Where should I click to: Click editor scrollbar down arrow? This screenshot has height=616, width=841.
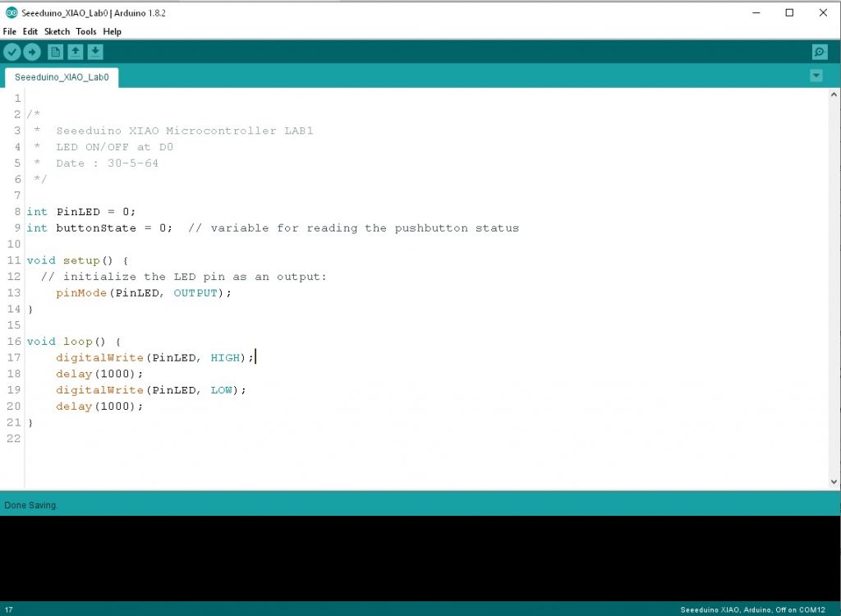(834, 482)
